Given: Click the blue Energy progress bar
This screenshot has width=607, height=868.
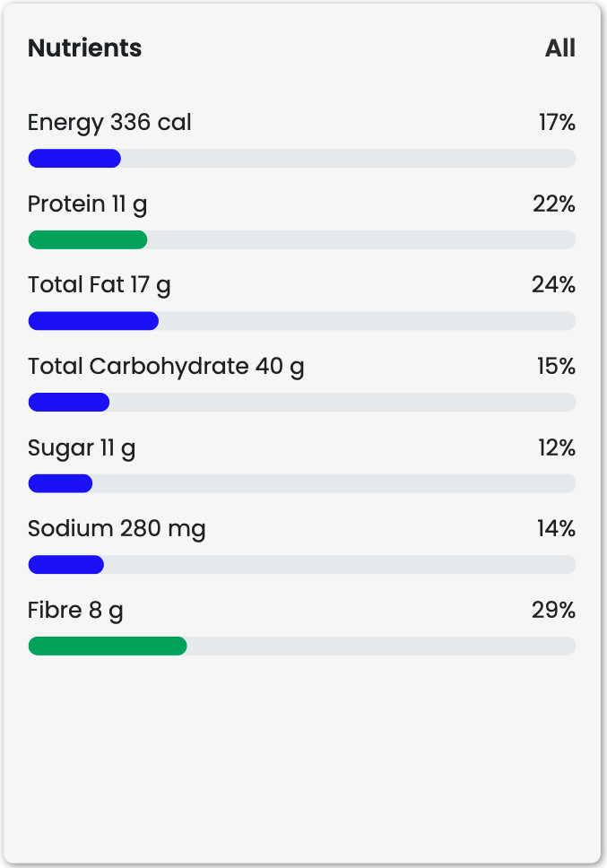Looking at the screenshot, I should (x=75, y=159).
